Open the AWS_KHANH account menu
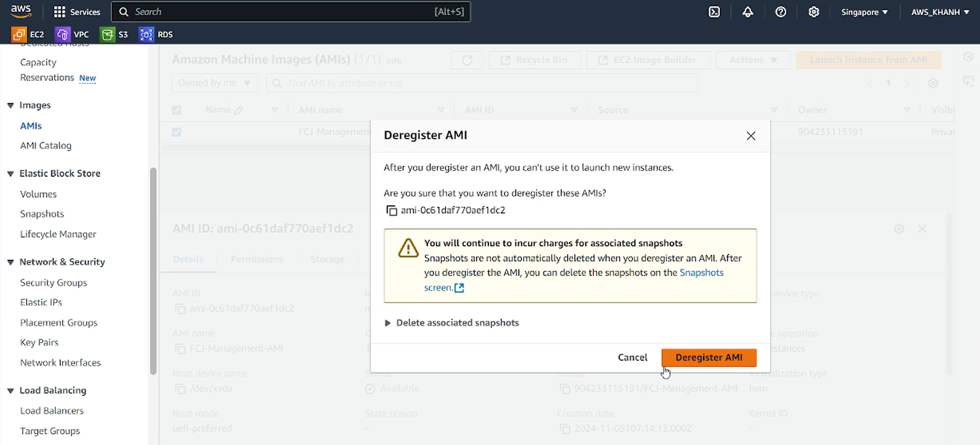The height and width of the screenshot is (445, 980). click(x=940, y=12)
